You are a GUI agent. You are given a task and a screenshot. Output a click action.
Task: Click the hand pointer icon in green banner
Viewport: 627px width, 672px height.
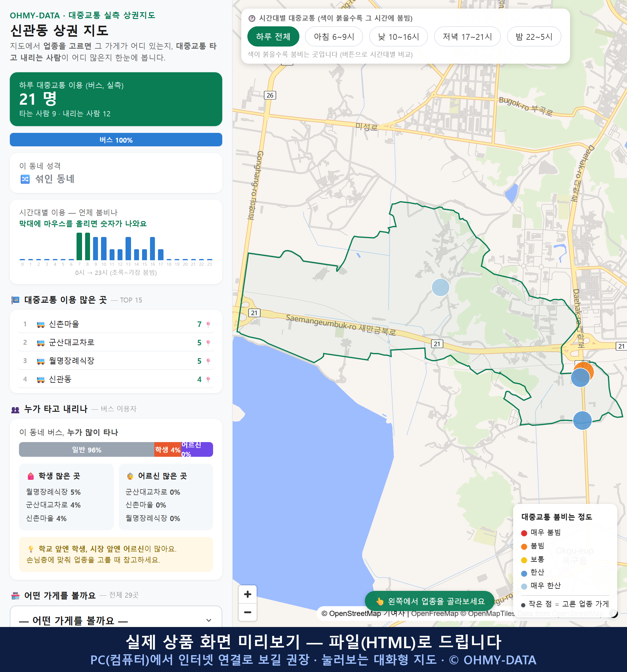click(380, 601)
